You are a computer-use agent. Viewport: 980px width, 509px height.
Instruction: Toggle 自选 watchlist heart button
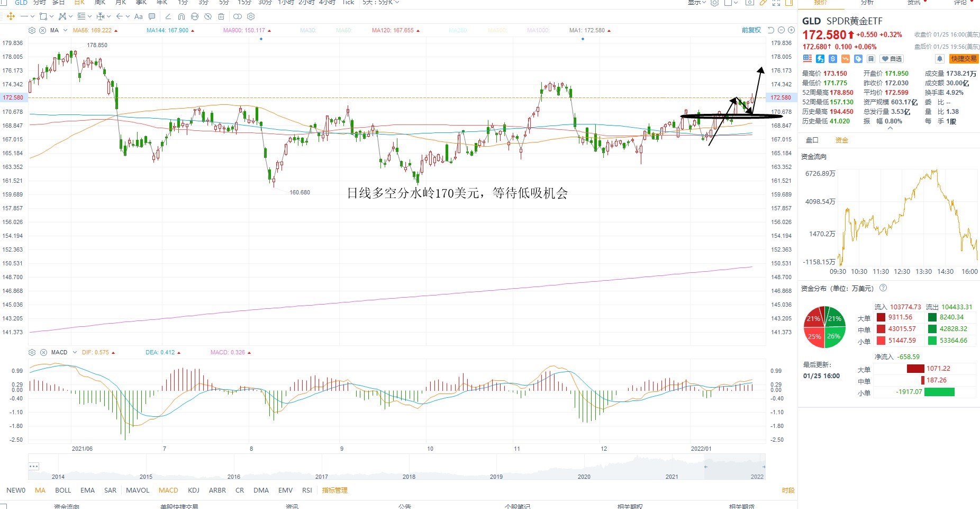pos(892,59)
